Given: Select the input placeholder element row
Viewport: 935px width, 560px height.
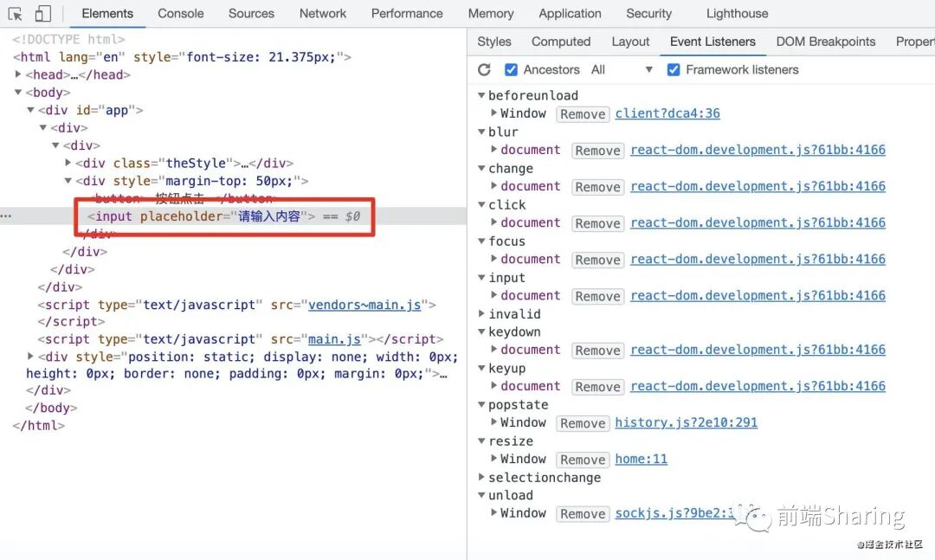Looking at the screenshot, I should (x=233, y=216).
